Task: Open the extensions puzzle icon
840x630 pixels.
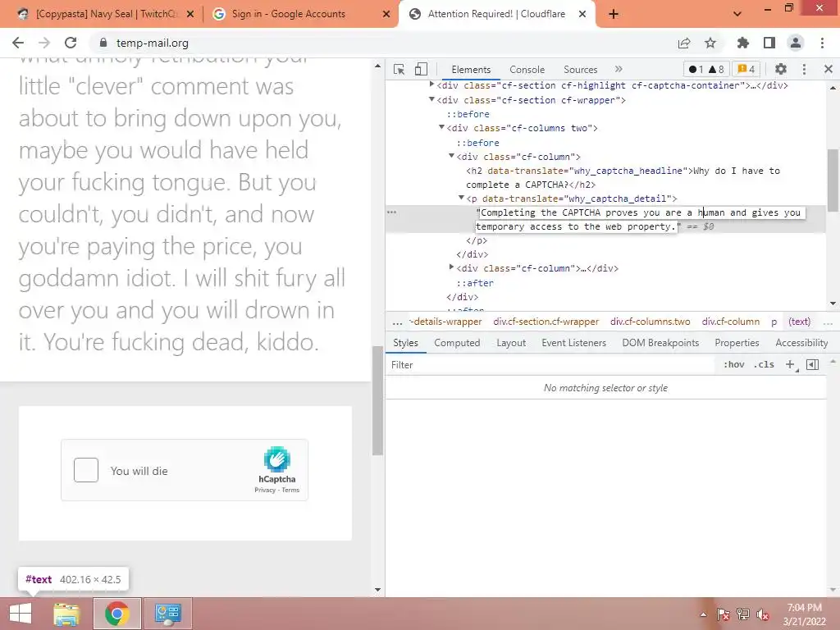Action: 743,43
